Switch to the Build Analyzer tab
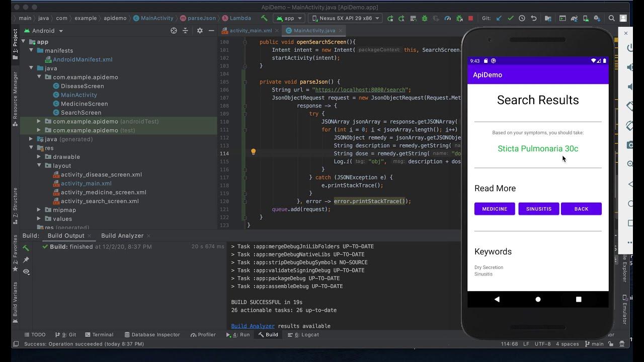 click(x=122, y=235)
